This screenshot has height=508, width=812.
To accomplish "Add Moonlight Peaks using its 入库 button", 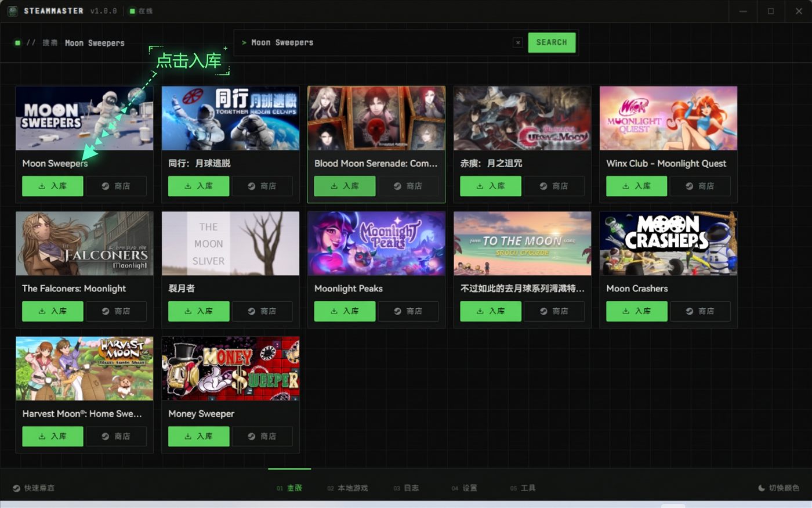I will (345, 311).
